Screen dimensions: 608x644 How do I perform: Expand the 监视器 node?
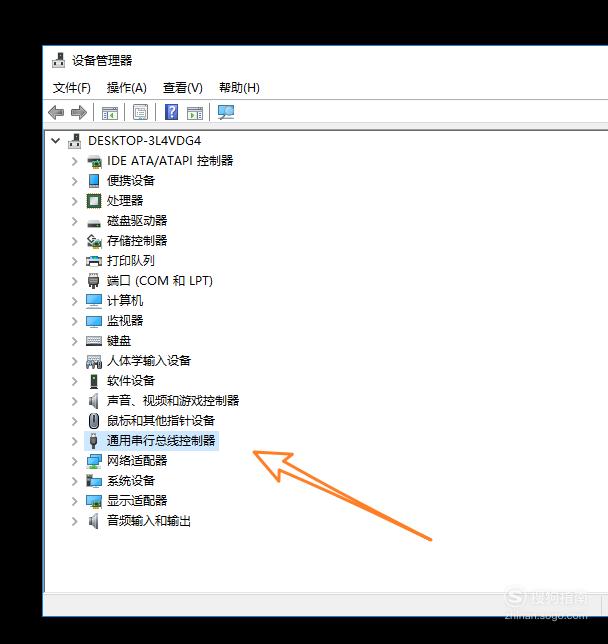coord(74,321)
